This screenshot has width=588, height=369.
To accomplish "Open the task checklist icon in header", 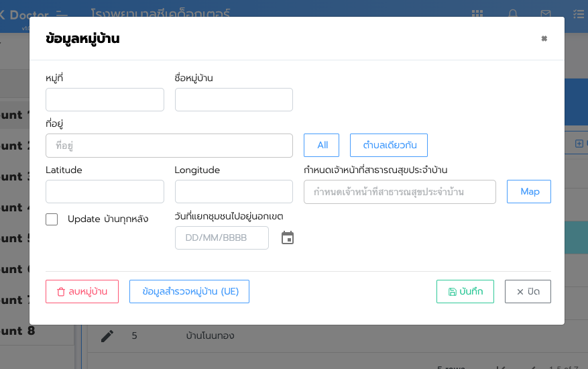I will coord(579,13).
